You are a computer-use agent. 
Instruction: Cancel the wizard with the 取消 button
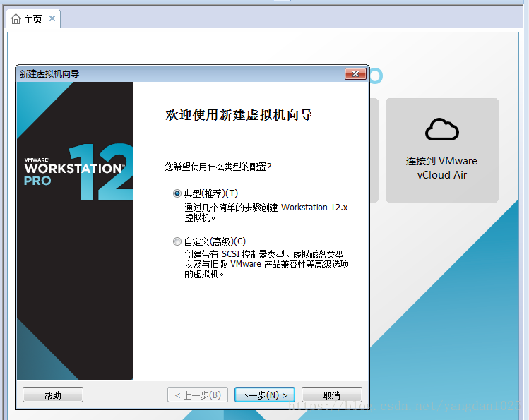pos(332,395)
